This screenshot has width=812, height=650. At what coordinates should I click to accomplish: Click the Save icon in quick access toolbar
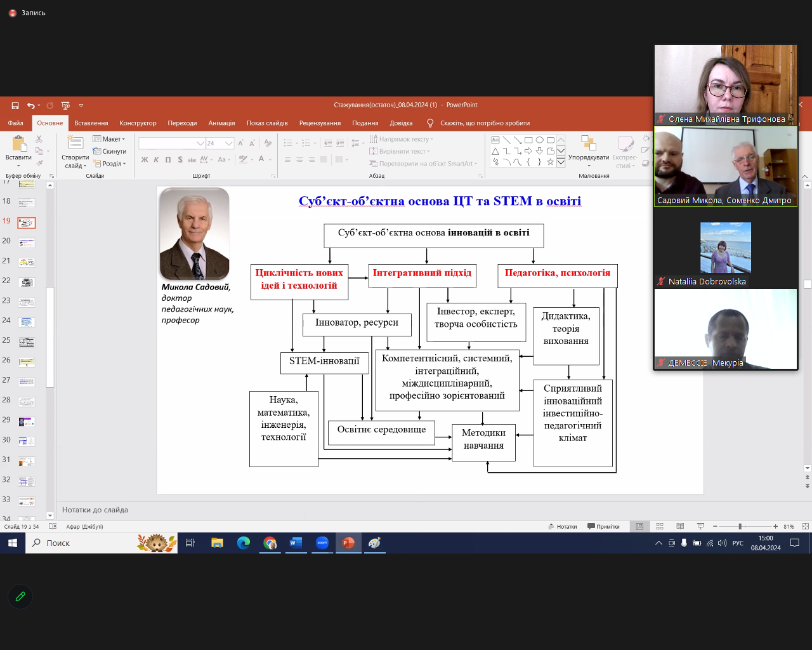15,105
